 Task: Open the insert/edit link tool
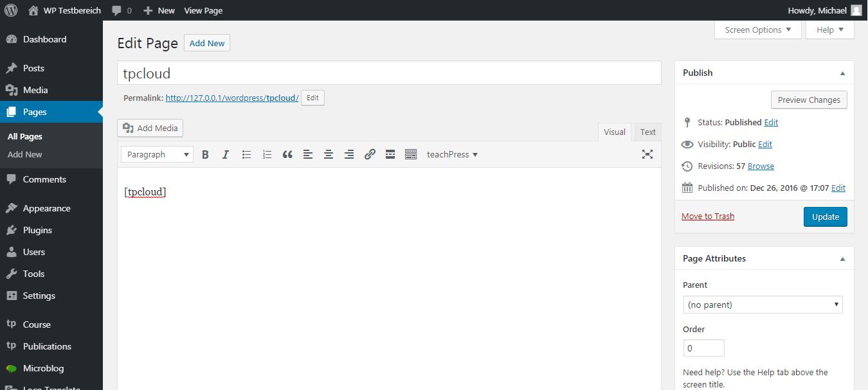pyautogui.click(x=370, y=154)
